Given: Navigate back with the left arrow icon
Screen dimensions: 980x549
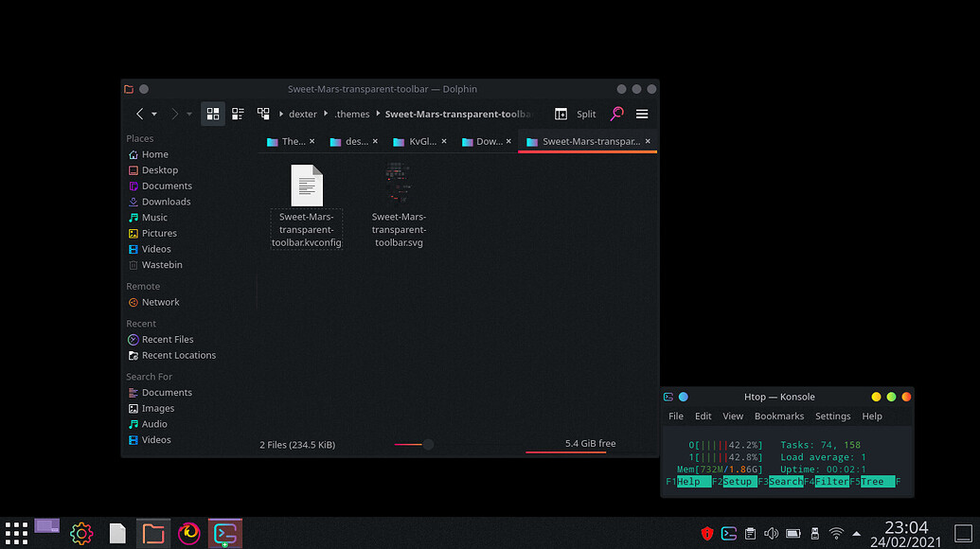Looking at the screenshot, I should click(140, 114).
